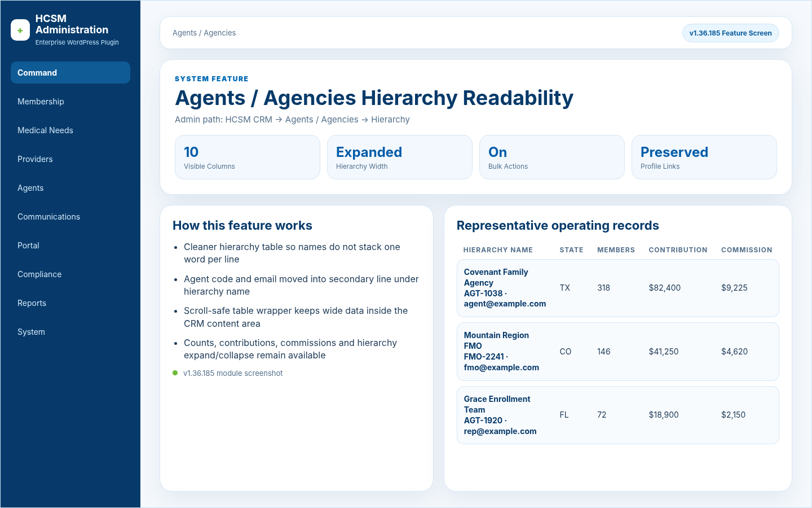Viewport: 812px width, 508px height.
Task: Click the Contribution column header
Action: (678, 250)
